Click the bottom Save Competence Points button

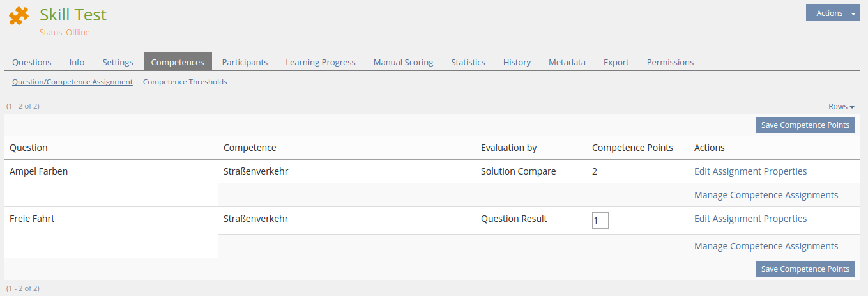(x=805, y=269)
